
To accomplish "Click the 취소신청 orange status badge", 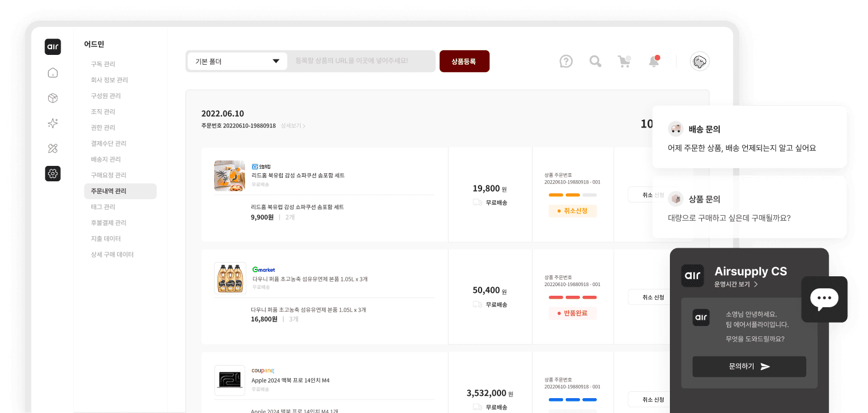I will [x=573, y=211].
